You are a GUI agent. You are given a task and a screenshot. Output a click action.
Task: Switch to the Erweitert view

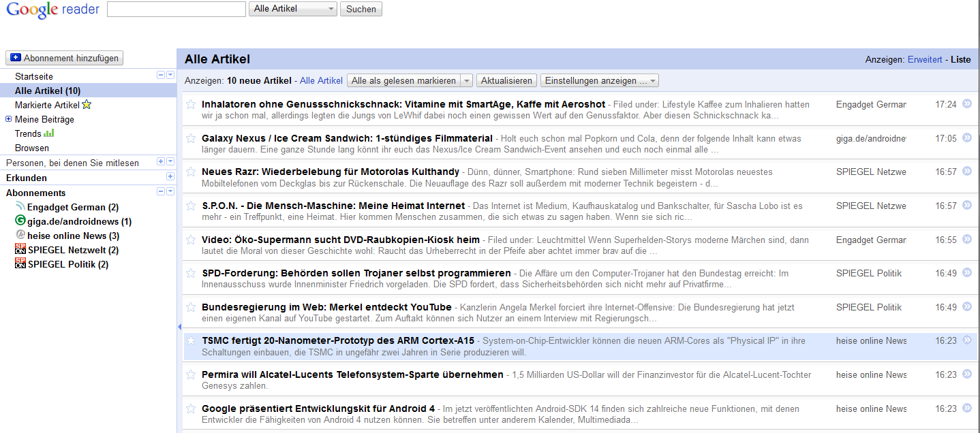(x=925, y=59)
